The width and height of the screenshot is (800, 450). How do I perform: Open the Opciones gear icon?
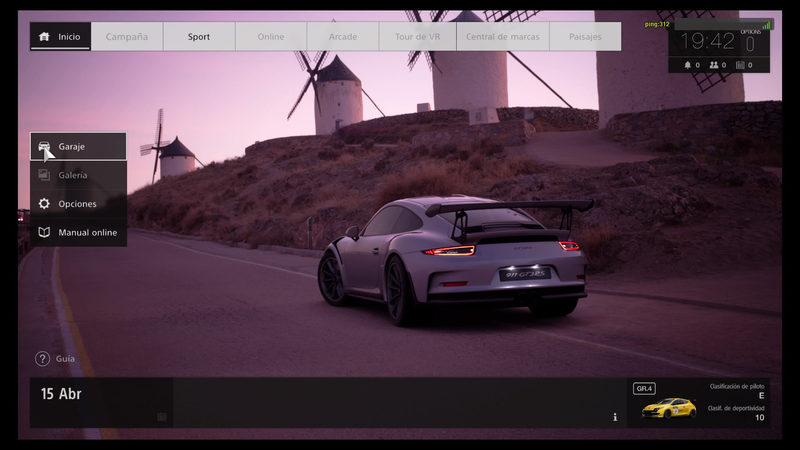point(44,204)
